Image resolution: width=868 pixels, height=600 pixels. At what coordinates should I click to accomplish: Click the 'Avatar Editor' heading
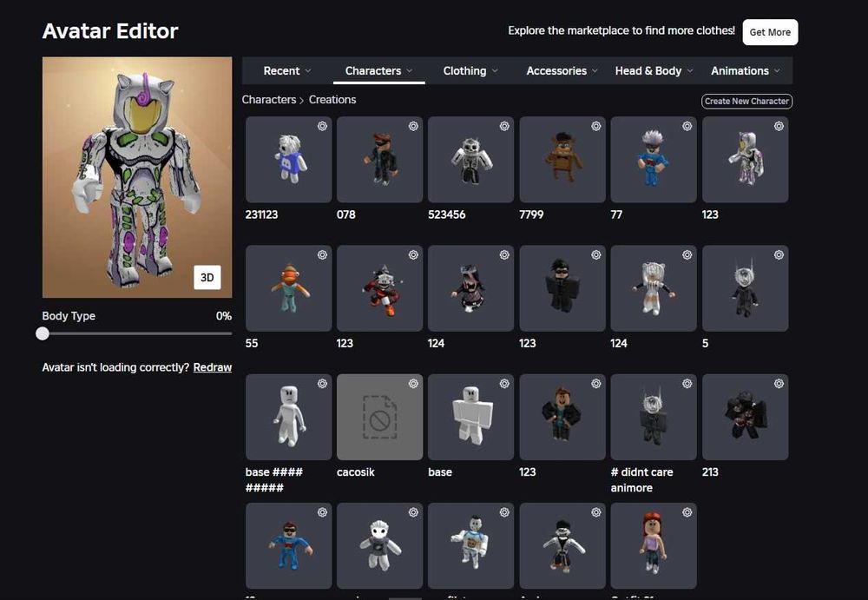click(110, 31)
